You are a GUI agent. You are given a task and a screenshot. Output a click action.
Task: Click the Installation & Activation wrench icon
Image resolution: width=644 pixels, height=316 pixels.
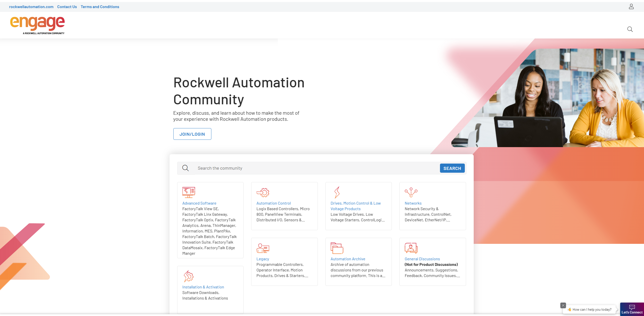(x=189, y=276)
